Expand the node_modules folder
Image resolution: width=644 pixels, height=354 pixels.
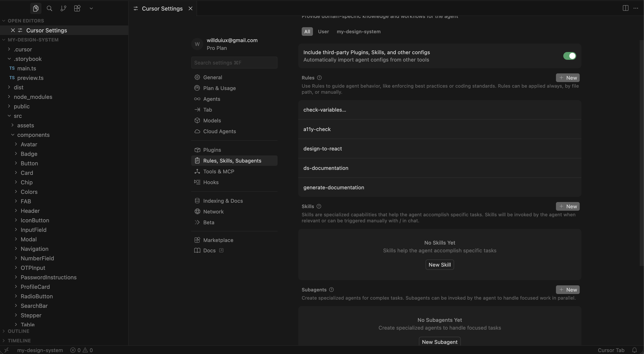[33, 97]
